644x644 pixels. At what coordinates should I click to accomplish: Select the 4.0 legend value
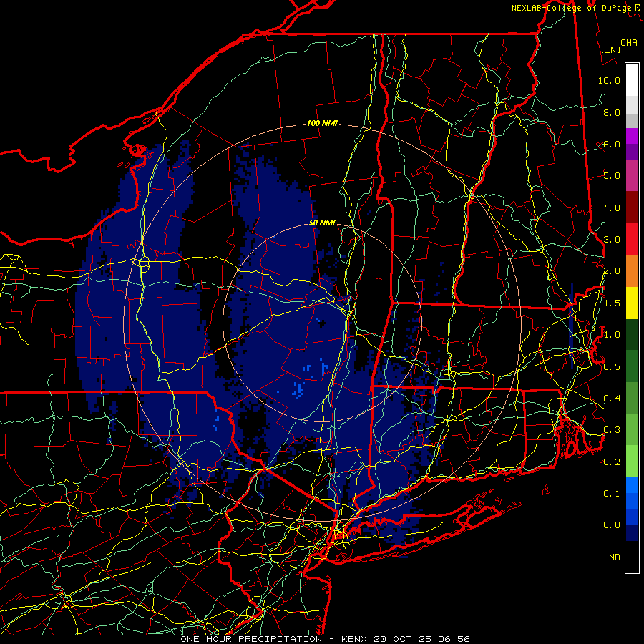[x=612, y=208]
